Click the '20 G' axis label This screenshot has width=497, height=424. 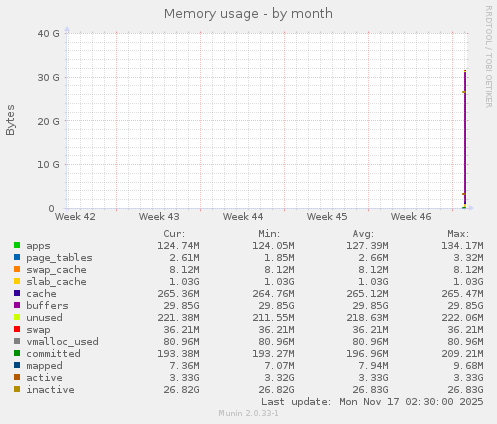[x=49, y=121]
